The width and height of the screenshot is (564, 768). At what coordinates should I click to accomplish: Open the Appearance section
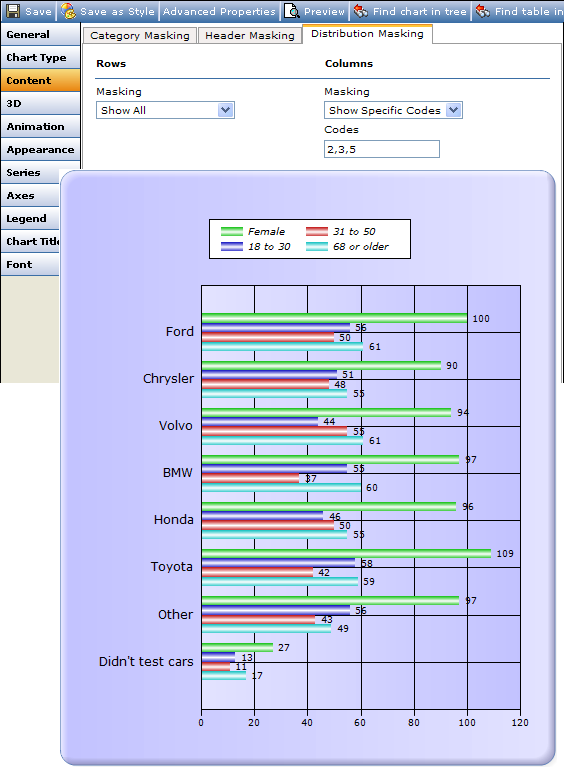[x=41, y=150]
